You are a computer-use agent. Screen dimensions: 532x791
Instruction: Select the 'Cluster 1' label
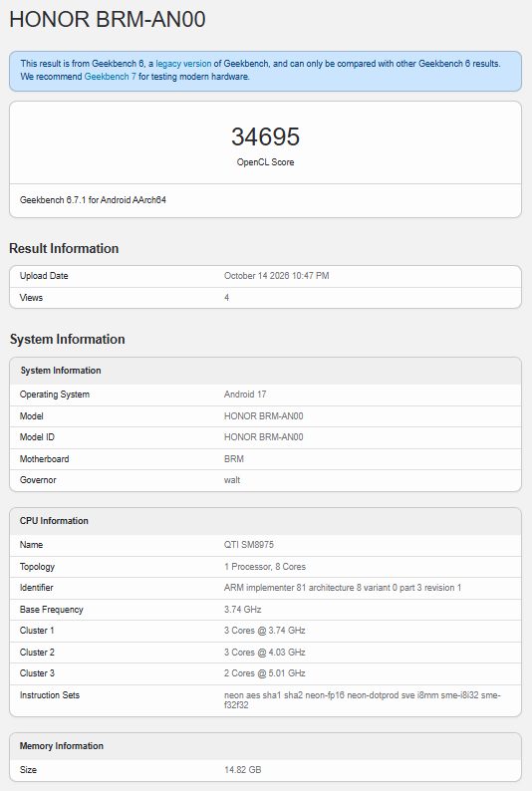point(37,631)
